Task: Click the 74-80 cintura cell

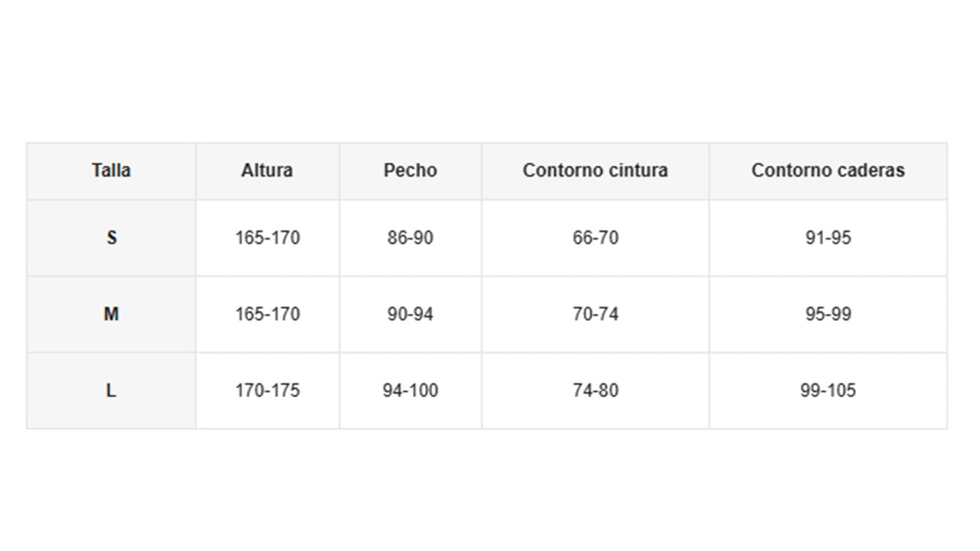Action: pyautogui.click(x=595, y=390)
